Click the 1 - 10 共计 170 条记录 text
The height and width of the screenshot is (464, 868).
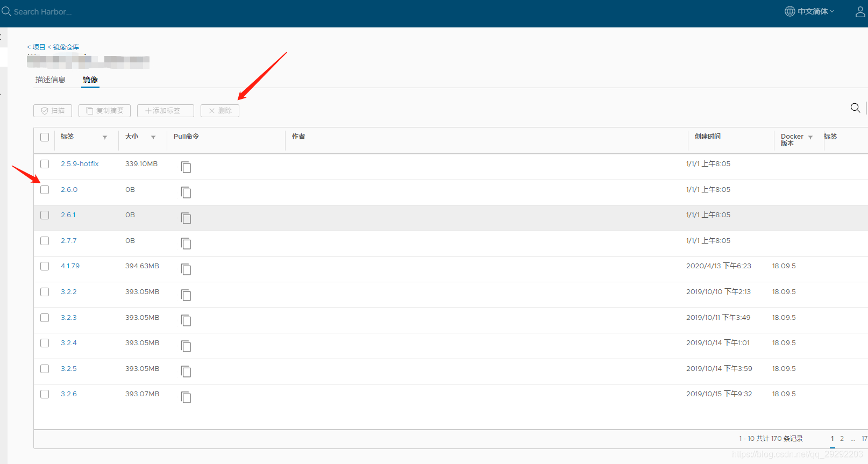click(x=771, y=439)
